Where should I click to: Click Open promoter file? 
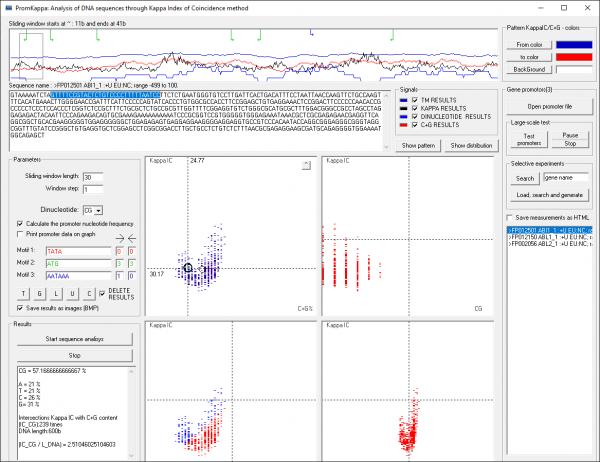pos(549,106)
